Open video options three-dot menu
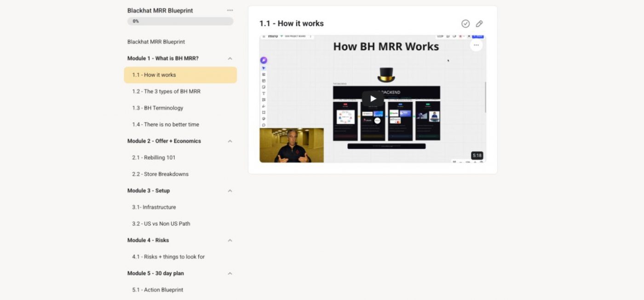 pos(476,45)
